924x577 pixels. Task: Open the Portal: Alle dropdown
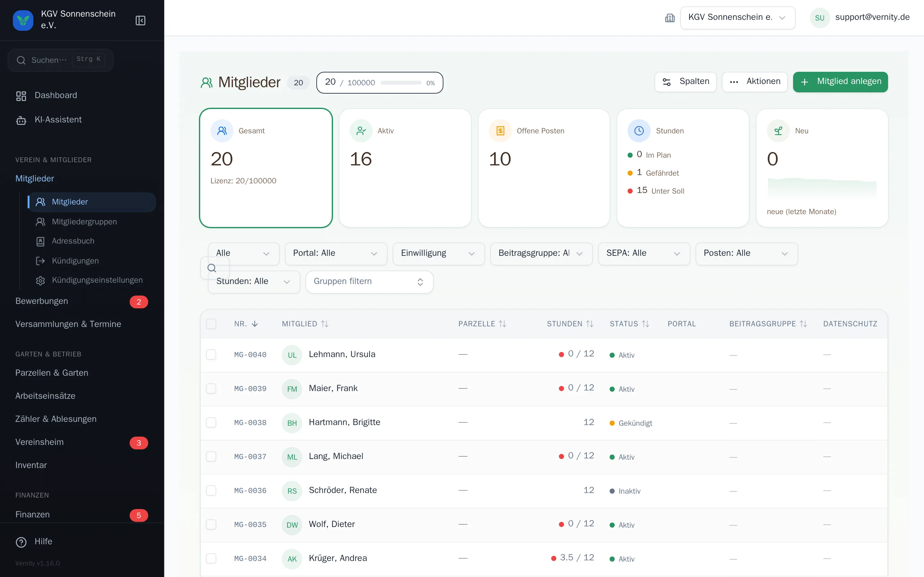click(x=336, y=253)
